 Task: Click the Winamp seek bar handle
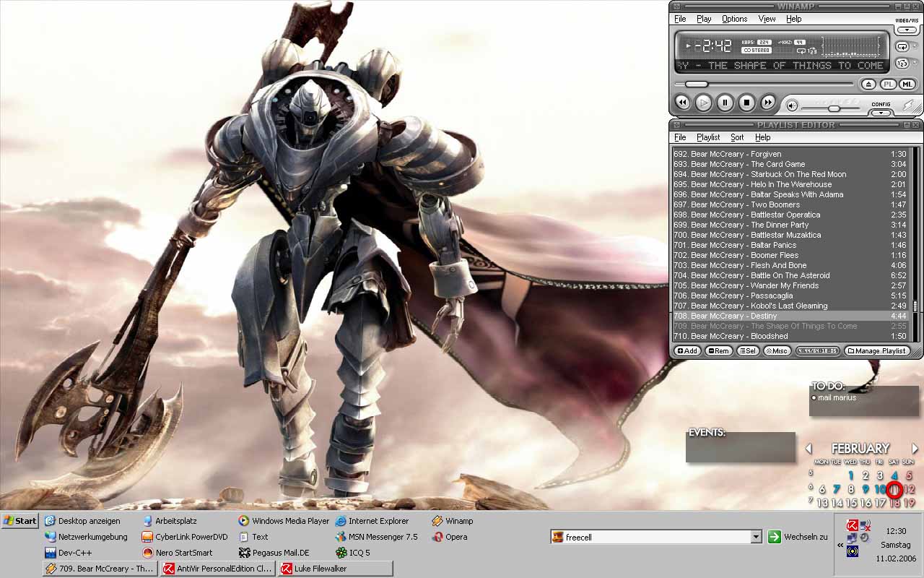tap(697, 85)
